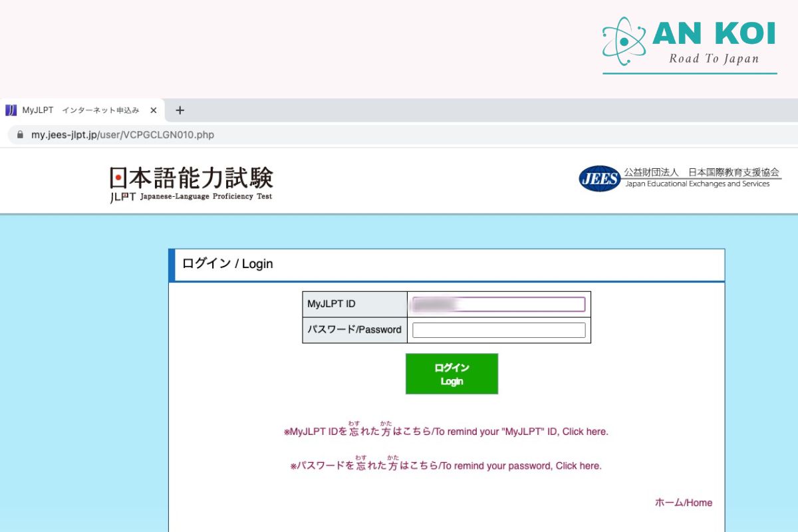Click the 日本語能力試験 JLPT logo

[192, 184]
